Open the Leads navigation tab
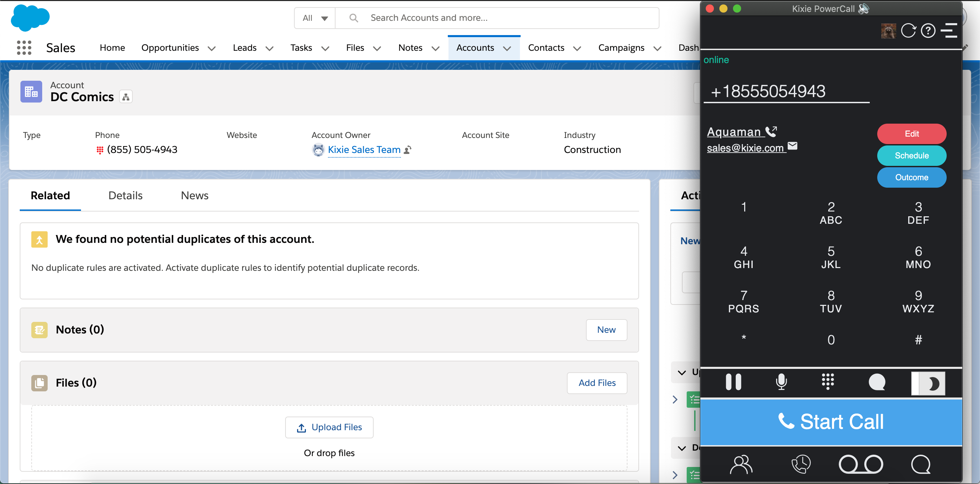980x484 pixels. click(245, 48)
